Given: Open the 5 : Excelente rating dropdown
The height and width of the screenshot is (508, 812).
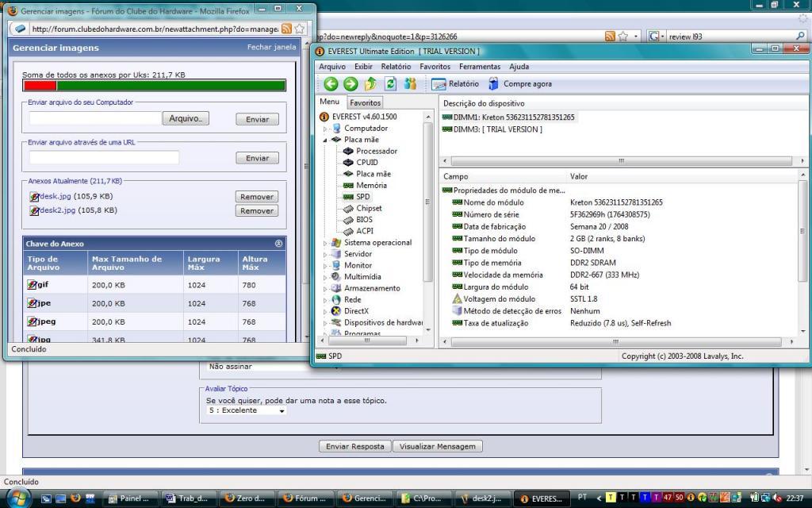Looking at the screenshot, I should point(246,410).
